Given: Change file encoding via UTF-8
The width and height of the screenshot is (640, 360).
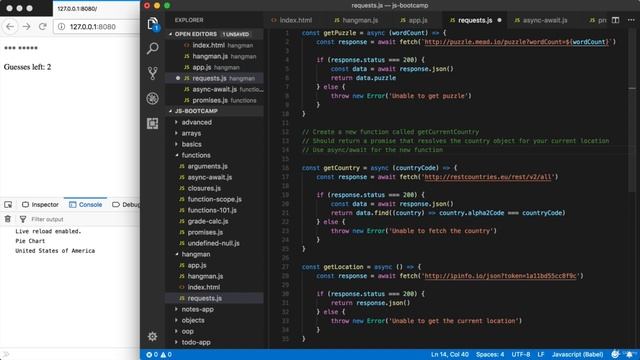Looking at the screenshot, I should click(x=521, y=355).
